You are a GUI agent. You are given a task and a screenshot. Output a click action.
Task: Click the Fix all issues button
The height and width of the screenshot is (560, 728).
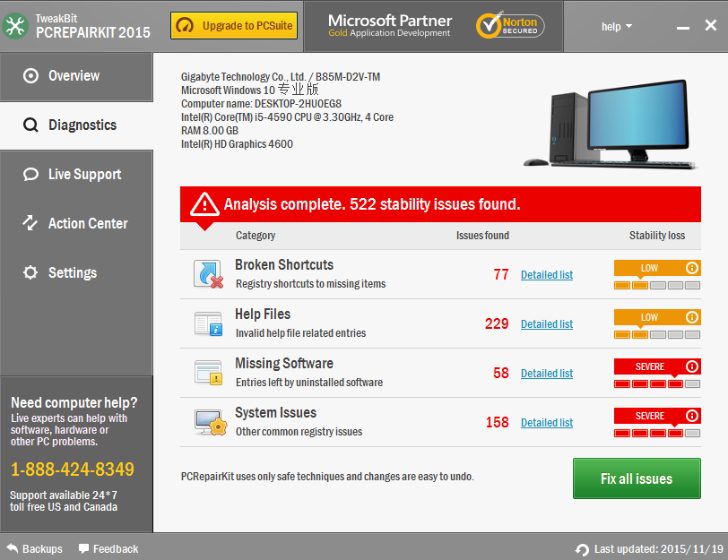coord(637,478)
